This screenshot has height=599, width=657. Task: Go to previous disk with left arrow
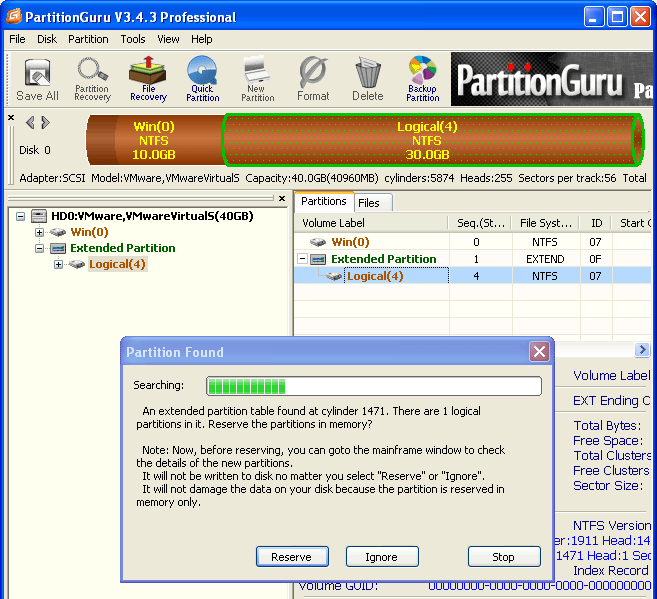(x=30, y=123)
